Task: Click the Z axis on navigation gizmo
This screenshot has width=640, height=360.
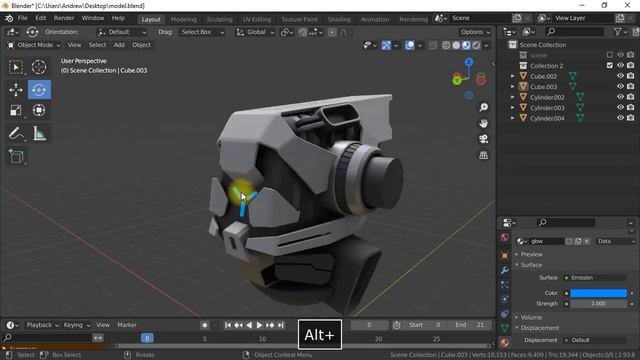Action: (x=469, y=62)
